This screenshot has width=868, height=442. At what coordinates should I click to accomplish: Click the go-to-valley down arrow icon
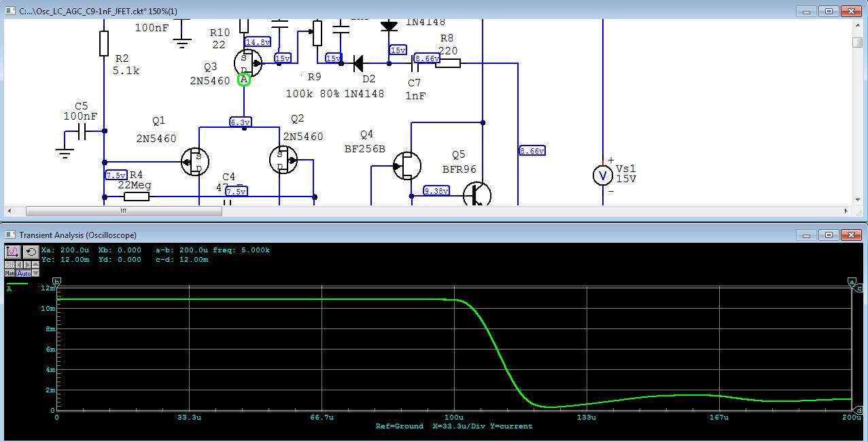click(x=35, y=273)
